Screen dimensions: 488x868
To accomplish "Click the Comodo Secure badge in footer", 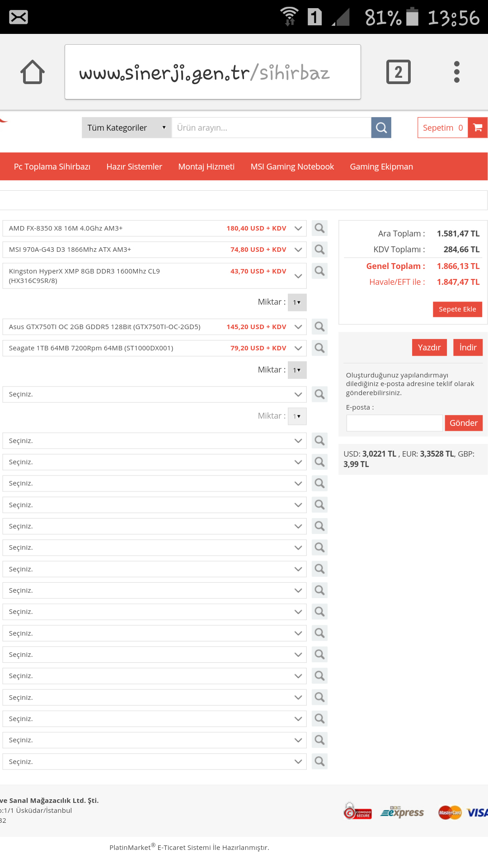I will pos(357,812).
